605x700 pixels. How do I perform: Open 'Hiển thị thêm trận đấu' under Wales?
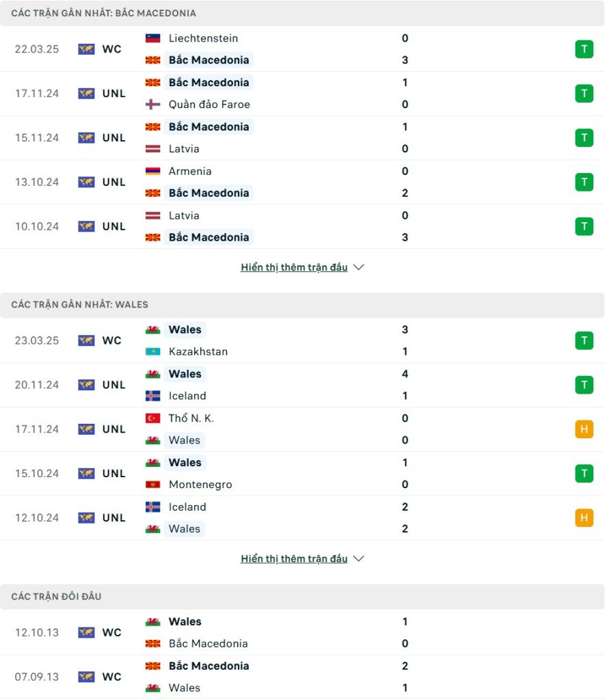tap(294, 559)
